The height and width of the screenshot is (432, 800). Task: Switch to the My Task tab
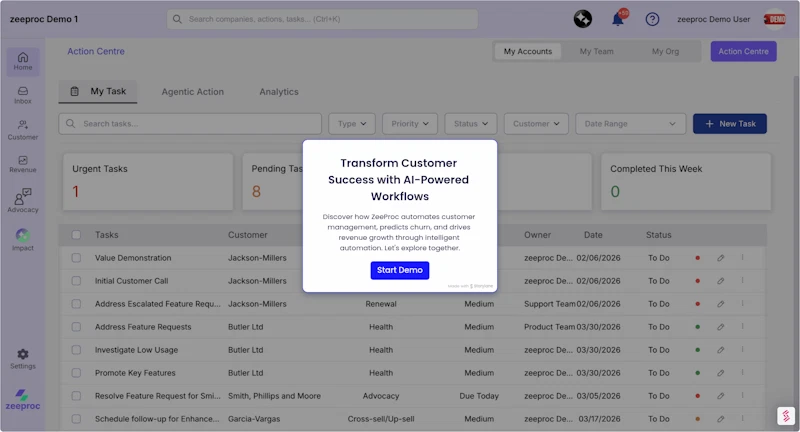[98, 91]
